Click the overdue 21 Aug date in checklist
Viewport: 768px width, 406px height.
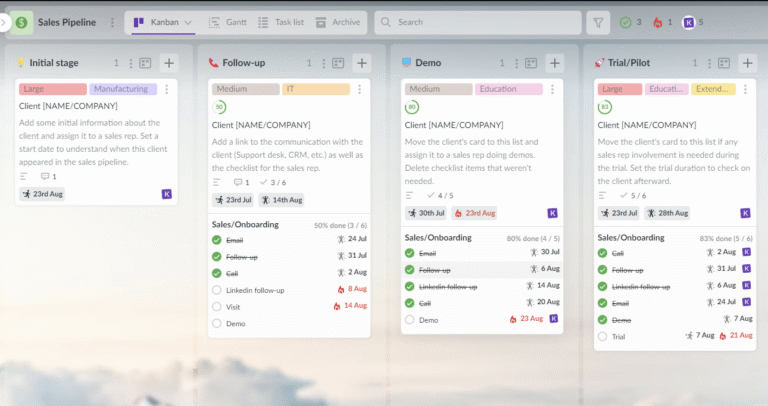point(736,335)
